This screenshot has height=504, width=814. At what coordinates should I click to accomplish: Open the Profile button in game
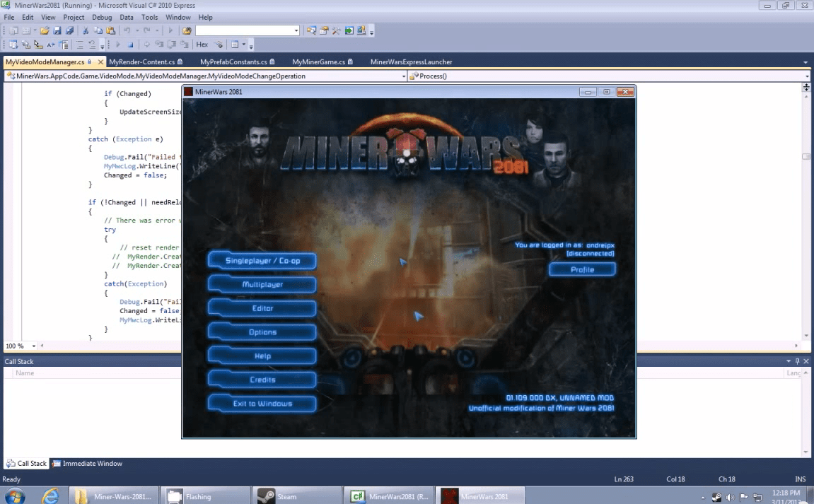point(583,270)
